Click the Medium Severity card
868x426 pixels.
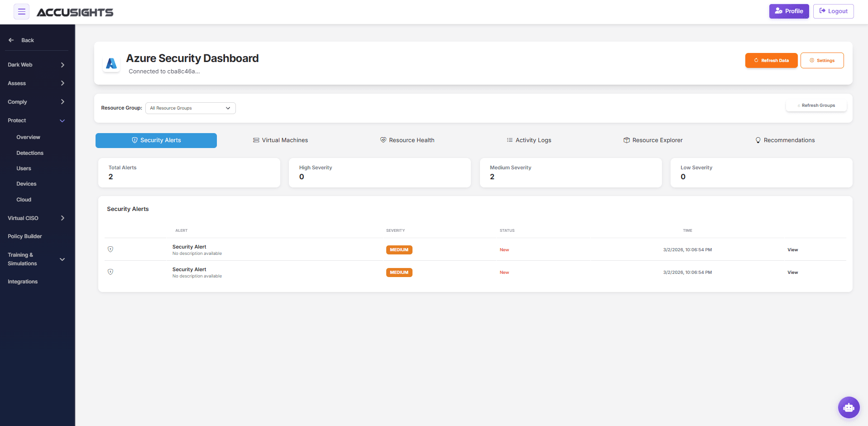[x=571, y=172]
